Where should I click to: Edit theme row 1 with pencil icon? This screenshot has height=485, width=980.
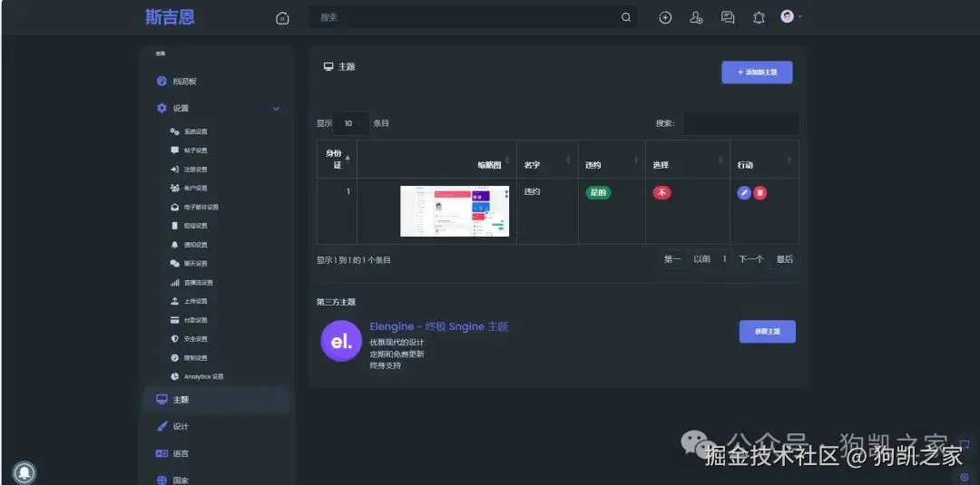[744, 193]
